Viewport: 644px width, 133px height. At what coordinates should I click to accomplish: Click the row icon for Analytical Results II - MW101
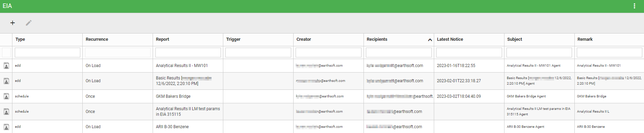pyautogui.click(x=6, y=66)
